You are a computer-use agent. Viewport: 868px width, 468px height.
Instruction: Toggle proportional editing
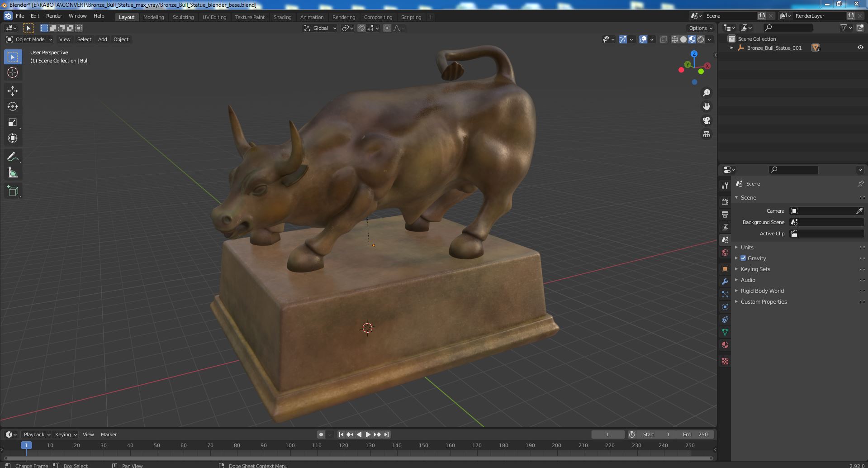click(387, 28)
